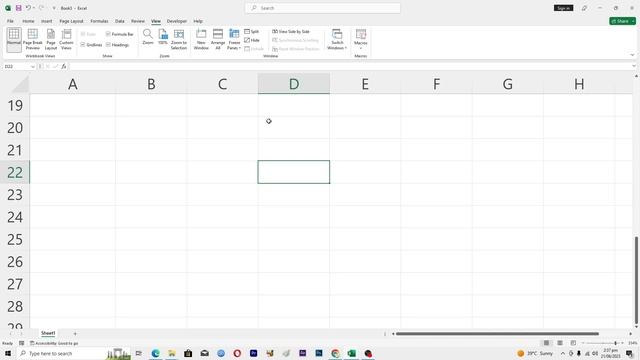This screenshot has height=360, width=640.
Task: Click the Sign in button
Action: [x=564, y=8]
